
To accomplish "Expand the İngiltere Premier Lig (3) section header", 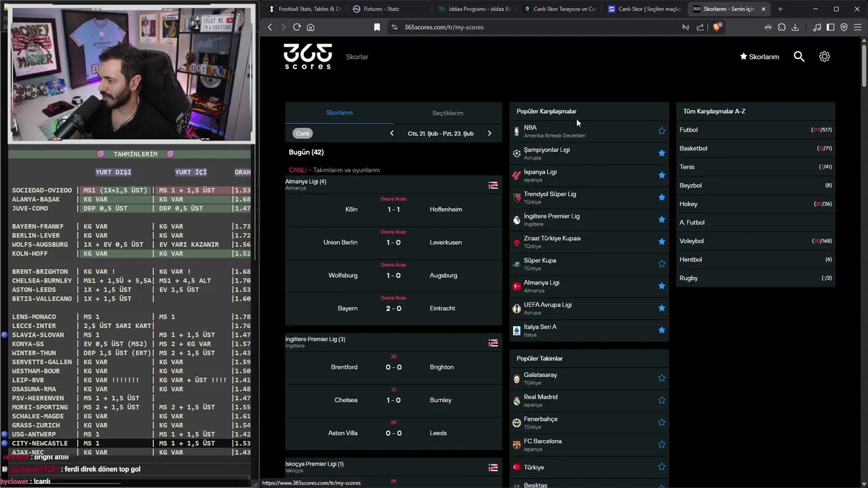I will pos(393,342).
